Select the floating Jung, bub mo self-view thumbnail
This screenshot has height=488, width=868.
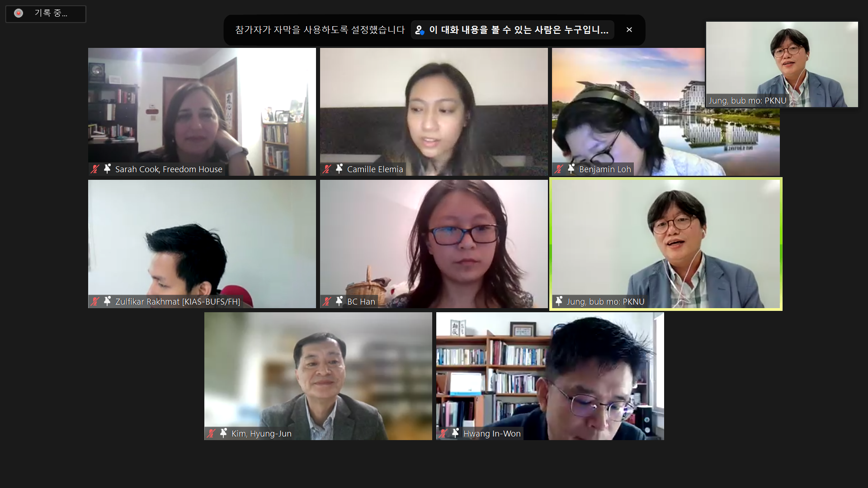coord(782,64)
